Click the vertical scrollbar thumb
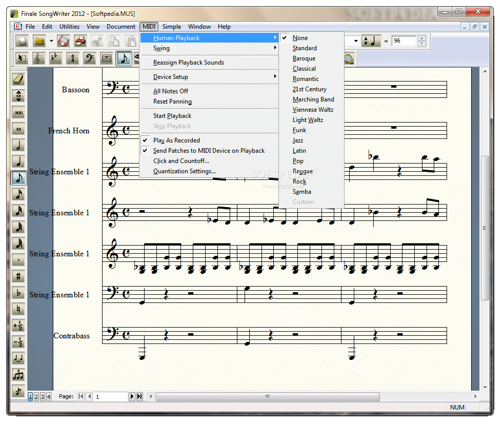The height and width of the screenshot is (426, 504). click(x=485, y=228)
